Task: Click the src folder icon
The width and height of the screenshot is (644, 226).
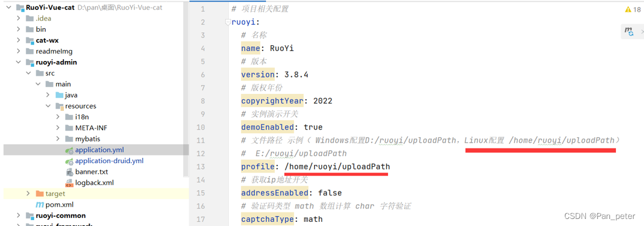Action: click(x=39, y=73)
